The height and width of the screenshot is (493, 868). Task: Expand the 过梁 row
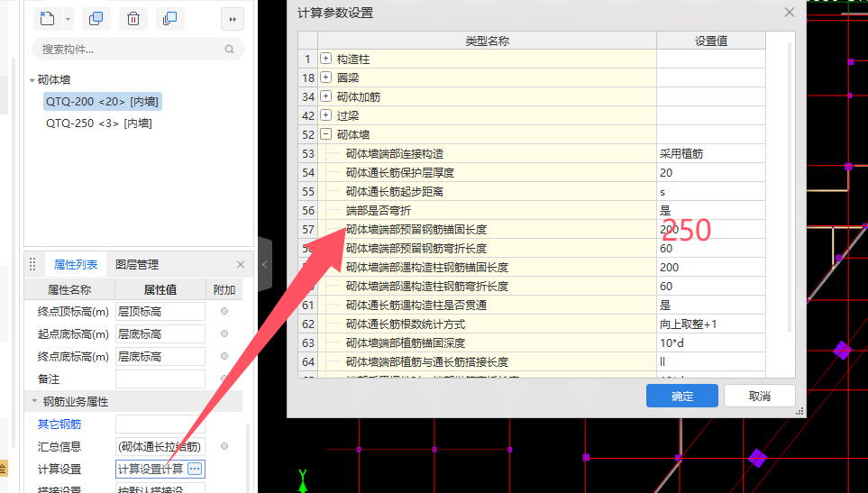click(326, 115)
